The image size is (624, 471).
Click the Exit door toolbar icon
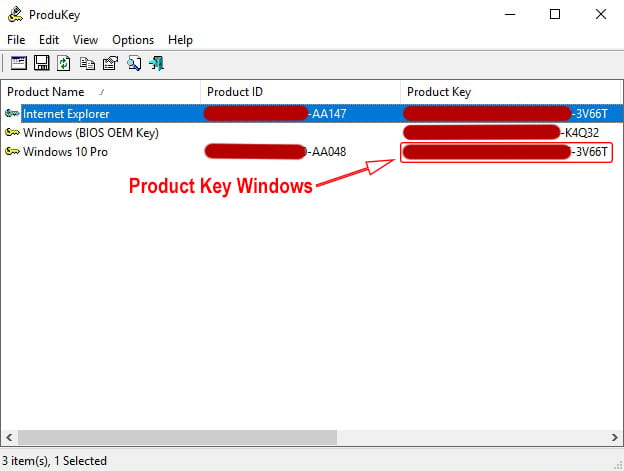click(x=156, y=63)
